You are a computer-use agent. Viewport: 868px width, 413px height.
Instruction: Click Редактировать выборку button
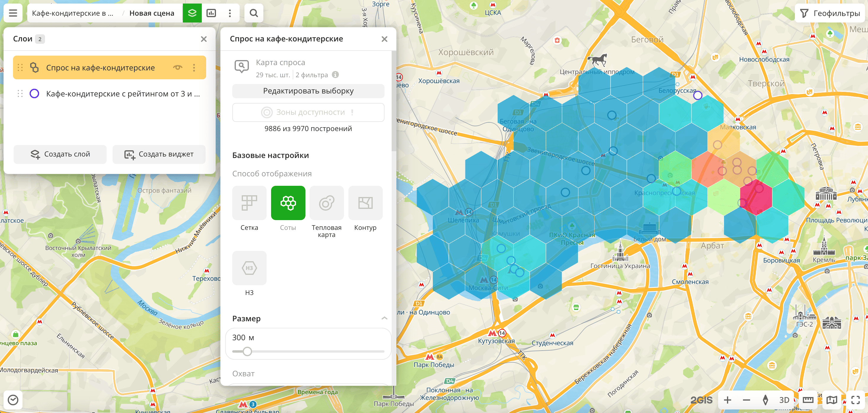coord(308,91)
